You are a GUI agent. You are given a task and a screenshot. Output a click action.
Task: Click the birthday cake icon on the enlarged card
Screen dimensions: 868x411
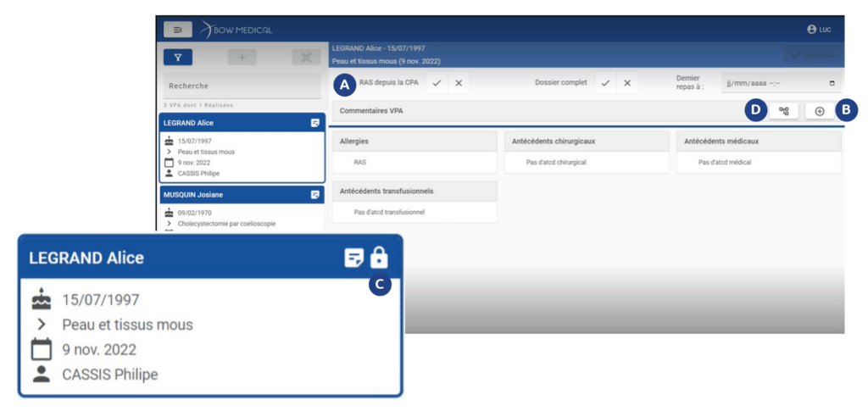[x=42, y=299]
